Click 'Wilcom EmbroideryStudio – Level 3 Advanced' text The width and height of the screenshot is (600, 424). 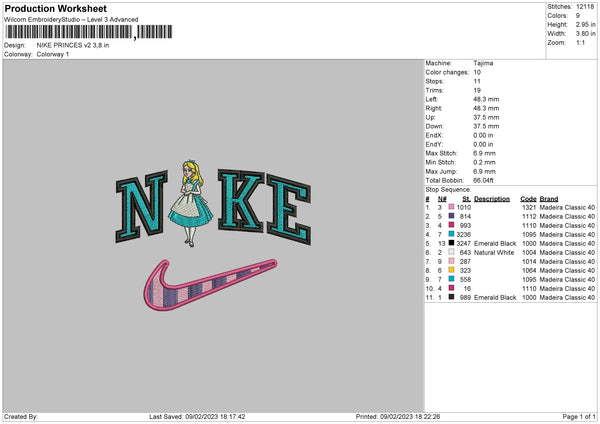click(71, 20)
